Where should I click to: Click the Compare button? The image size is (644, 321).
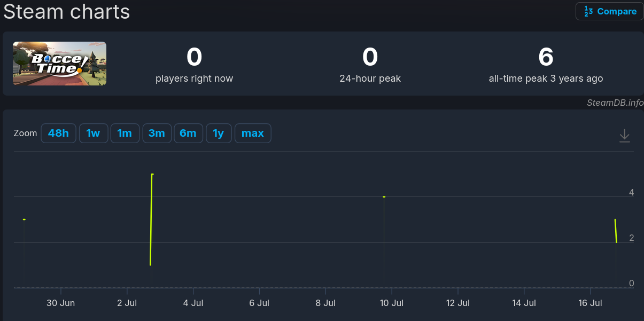[x=609, y=11]
